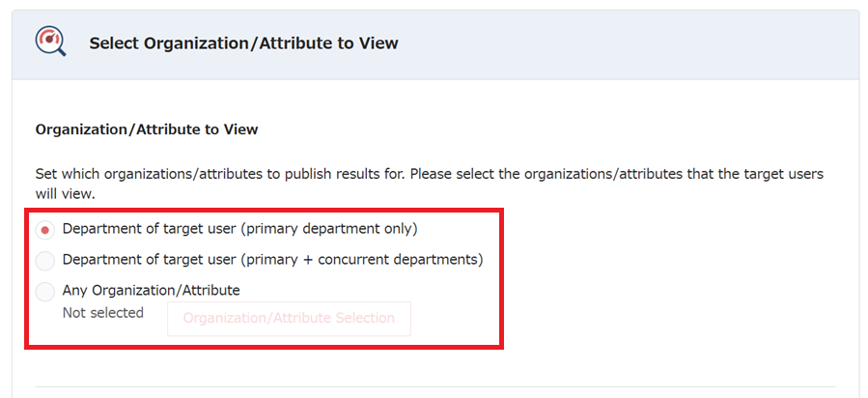
Task: Click the "Not selected" status text
Action: [x=102, y=312]
